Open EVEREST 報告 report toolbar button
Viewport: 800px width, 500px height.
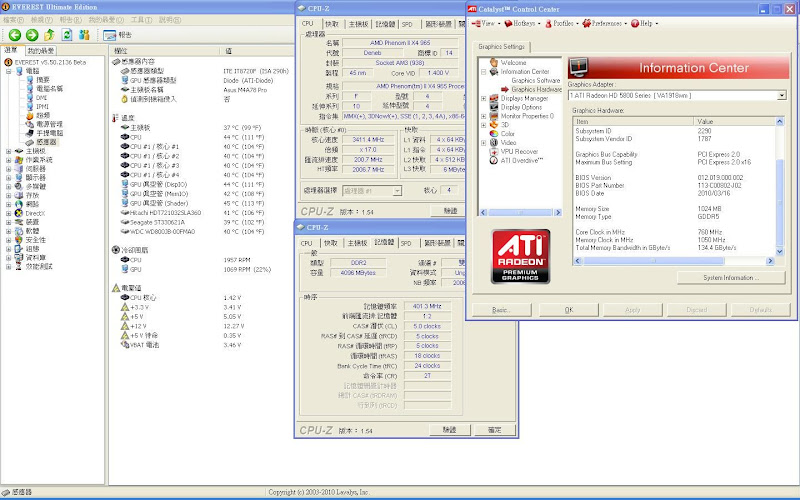117,35
